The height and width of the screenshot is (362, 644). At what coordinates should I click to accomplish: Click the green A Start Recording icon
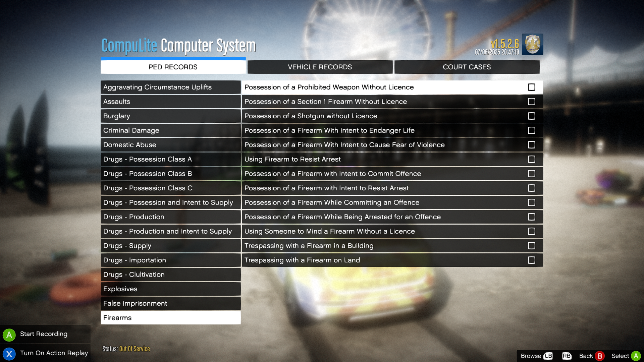[9, 335]
